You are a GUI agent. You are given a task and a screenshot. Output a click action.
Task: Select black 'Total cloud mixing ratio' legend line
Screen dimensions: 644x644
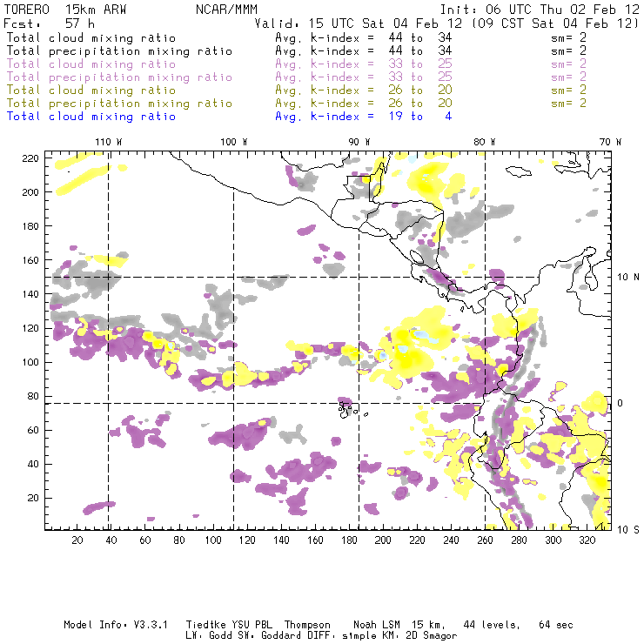(x=91, y=37)
